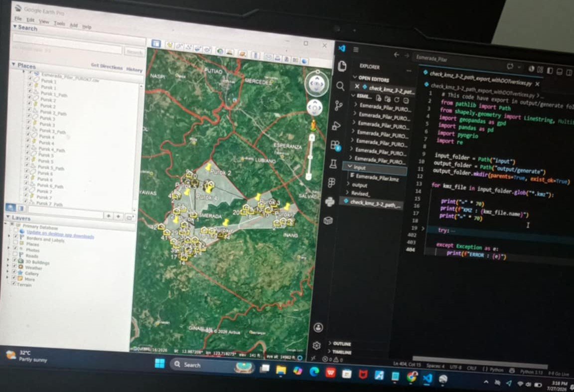Toggle Terrain layer checkbox
The image size is (574, 392).
(13, 283)
